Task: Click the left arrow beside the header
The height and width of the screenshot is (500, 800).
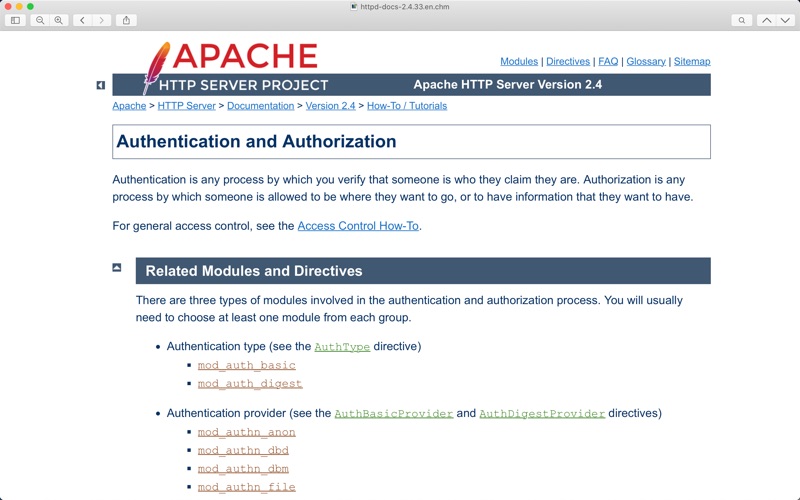Action: point(101,85)
